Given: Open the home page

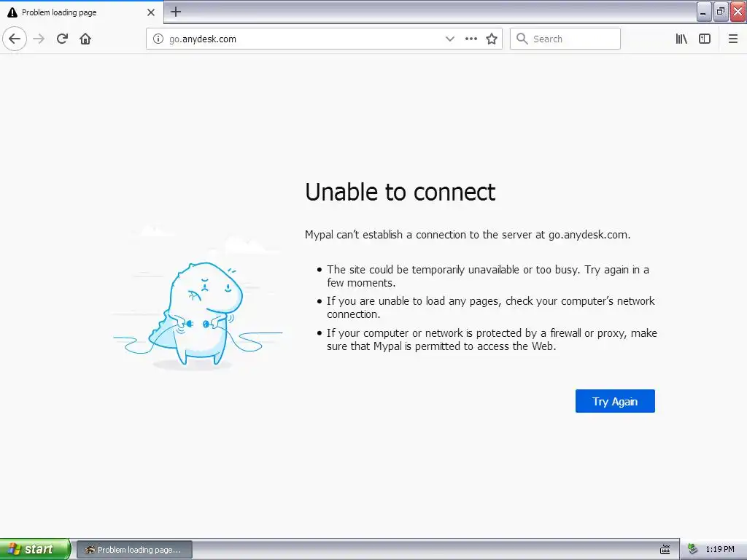Looking at the screenshot, I should [x=85, y=39].
